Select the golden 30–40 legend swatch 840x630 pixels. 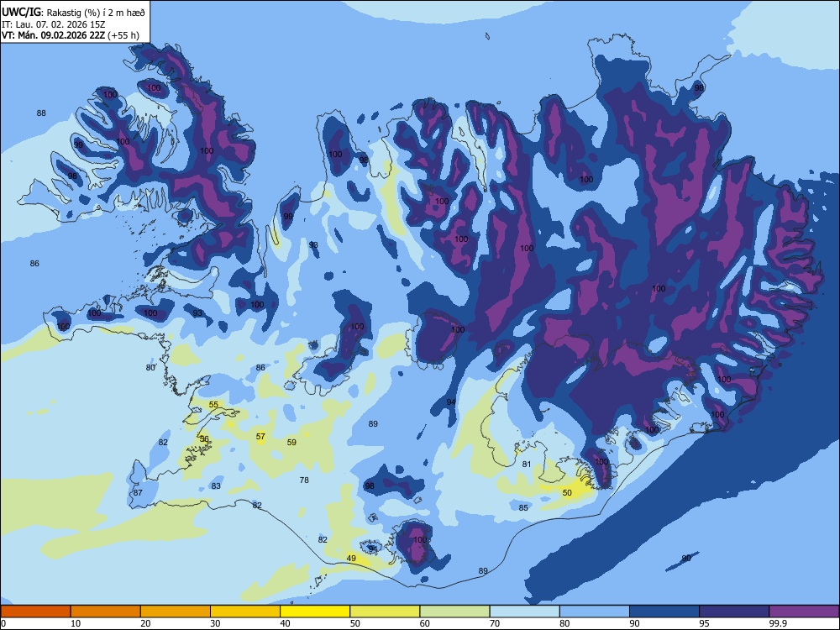(x=245, y=612)
